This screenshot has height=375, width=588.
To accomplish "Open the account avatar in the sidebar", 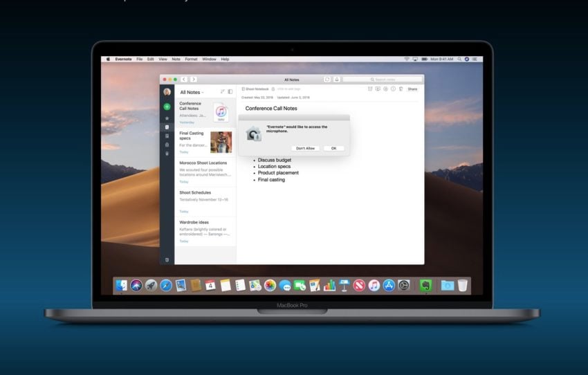I will (x=167, y=92).
